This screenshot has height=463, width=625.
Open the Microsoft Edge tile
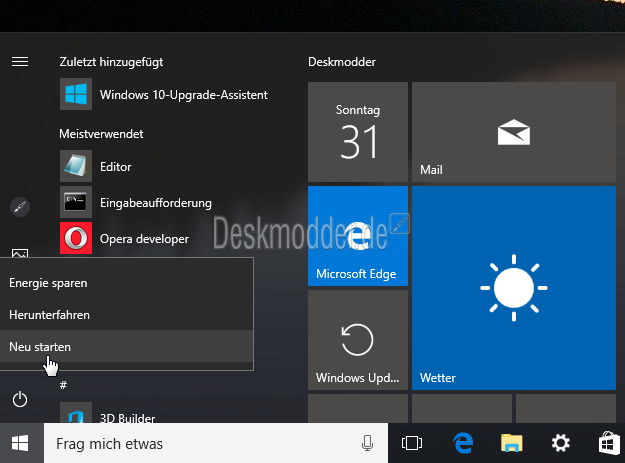(358, 236)
